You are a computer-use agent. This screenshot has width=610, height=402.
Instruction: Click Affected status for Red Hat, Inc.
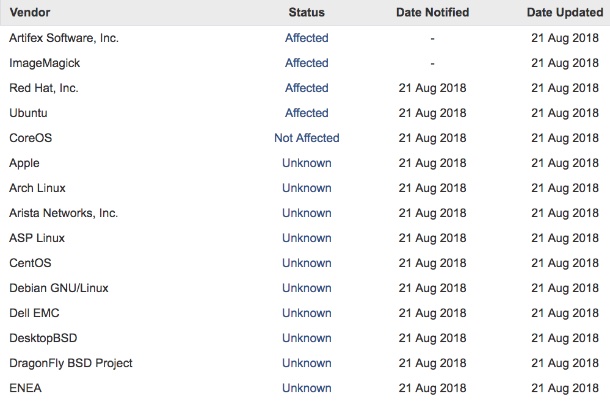pos(307,88)
